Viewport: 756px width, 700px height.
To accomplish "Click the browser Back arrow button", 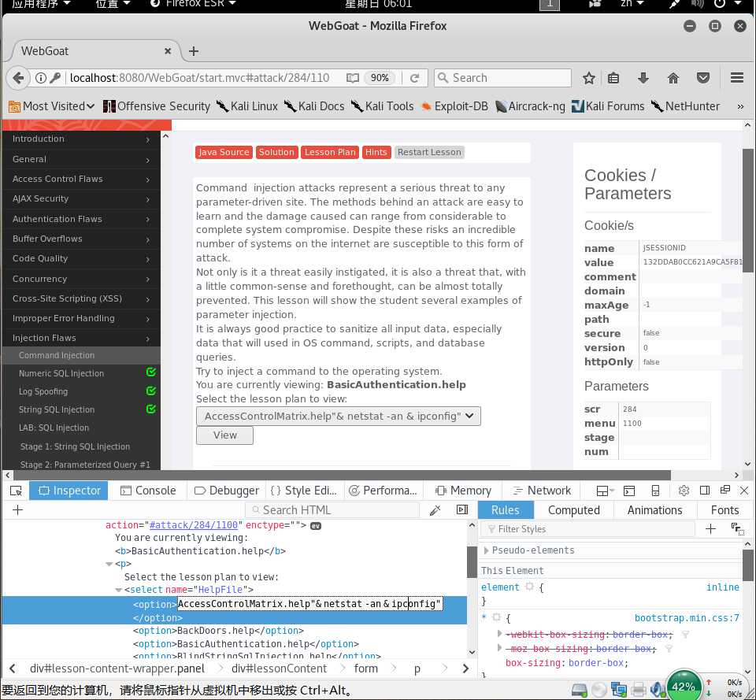I will coord(18,78).
